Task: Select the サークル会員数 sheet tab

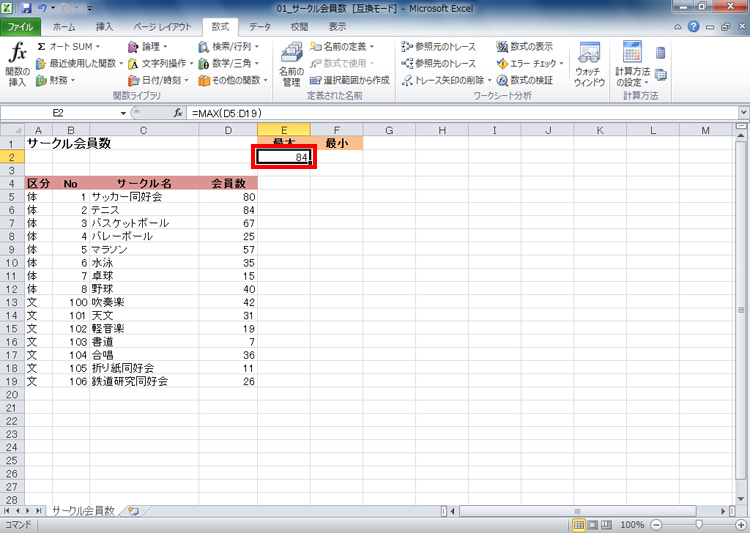Action: 83,511
